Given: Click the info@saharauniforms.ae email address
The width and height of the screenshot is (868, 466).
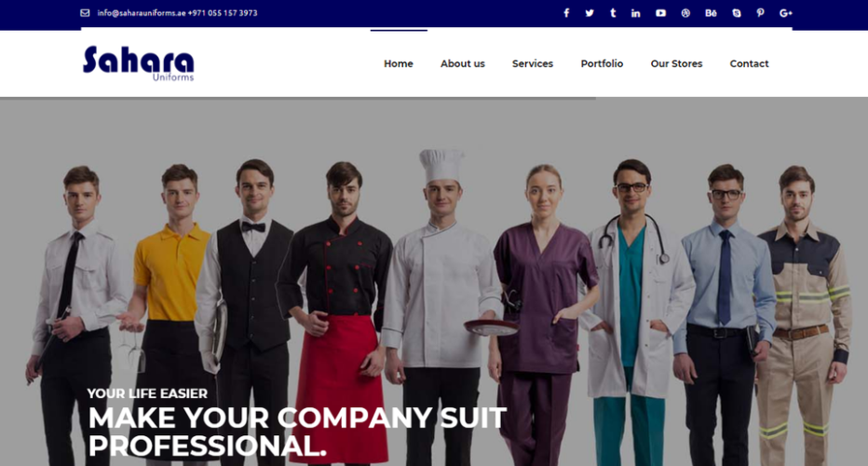Looking at the screenshot, I should 142,13.
